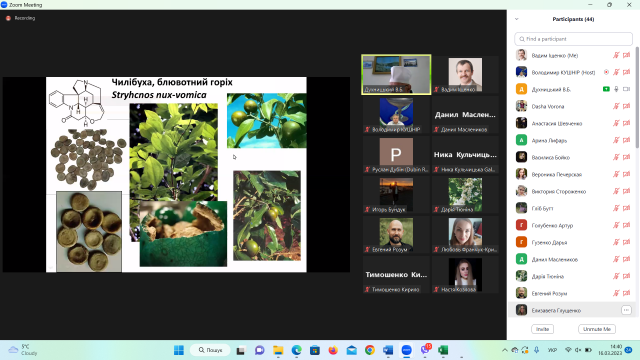
Task: Click the Unmute Me button
Action: (597, 329)
